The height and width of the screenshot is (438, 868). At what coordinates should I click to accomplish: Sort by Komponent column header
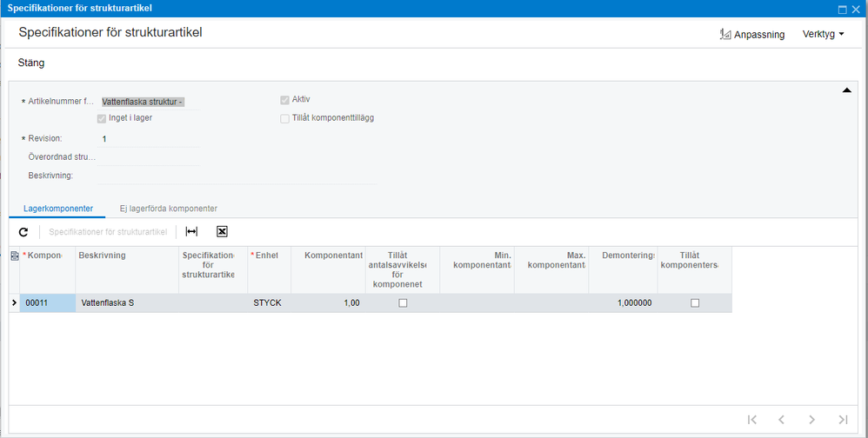coord(48,270)
